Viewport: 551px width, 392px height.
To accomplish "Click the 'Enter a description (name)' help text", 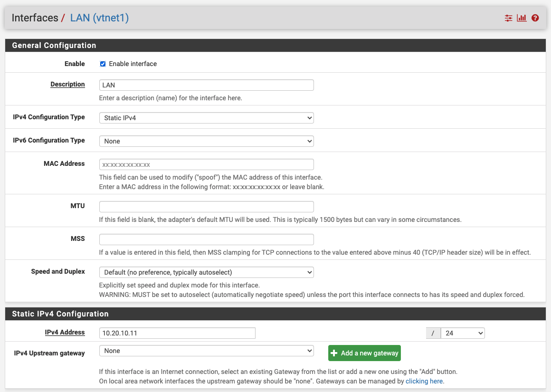I will [171, 98].
